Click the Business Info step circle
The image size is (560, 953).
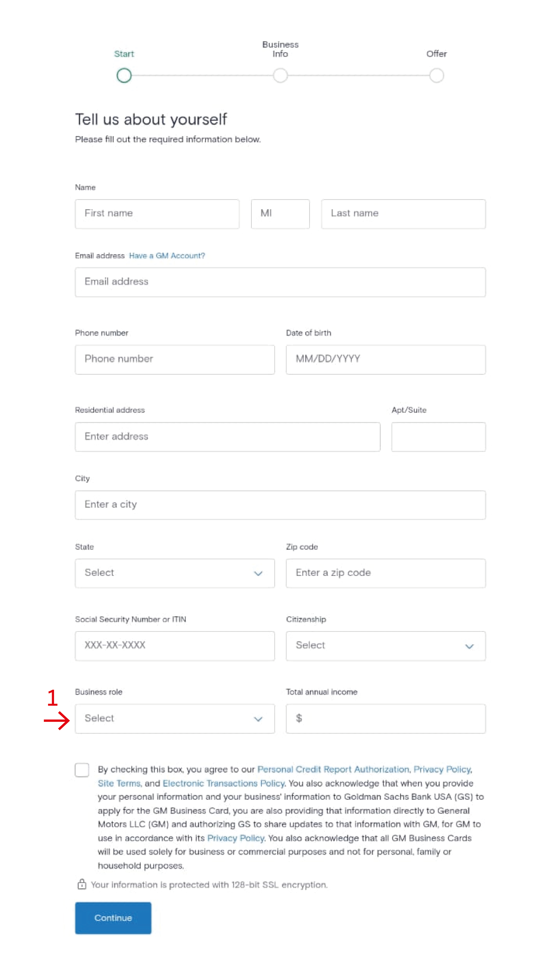click(x=280, y=75)
